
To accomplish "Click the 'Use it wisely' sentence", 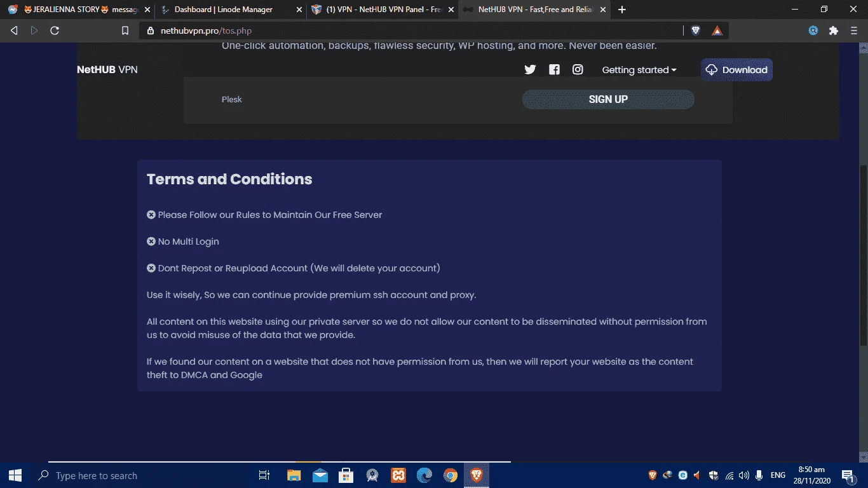I will tap(311, 295).
